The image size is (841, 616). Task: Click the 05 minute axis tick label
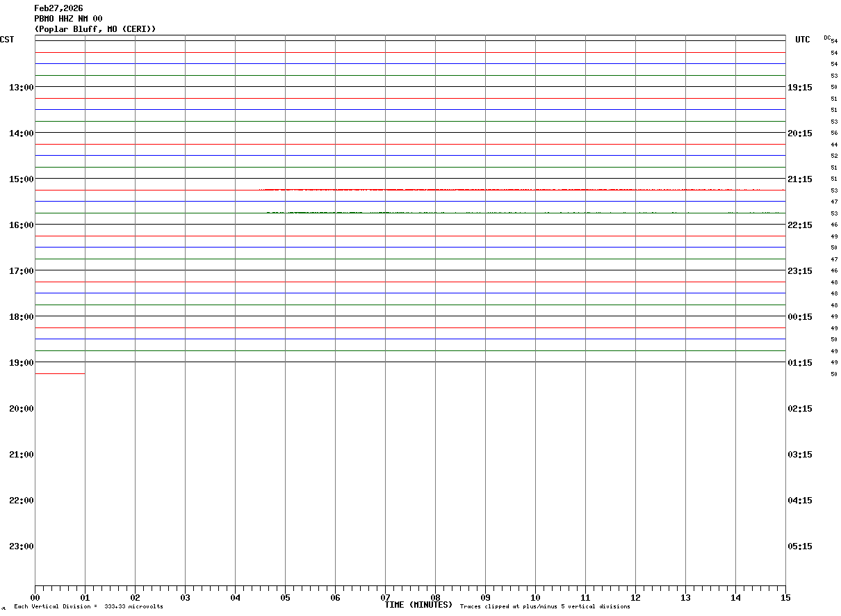(285, 597)
